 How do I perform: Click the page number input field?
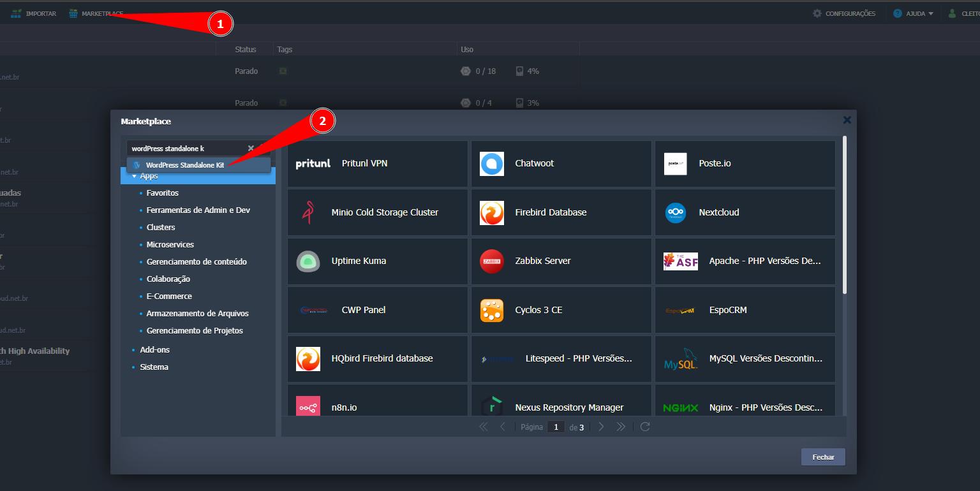[x=556, y=427]
